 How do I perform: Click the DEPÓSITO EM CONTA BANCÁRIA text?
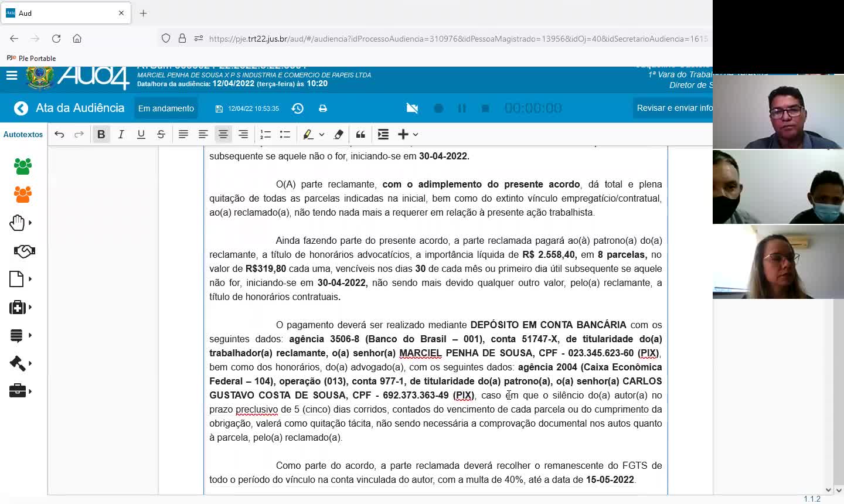(548, 325)
